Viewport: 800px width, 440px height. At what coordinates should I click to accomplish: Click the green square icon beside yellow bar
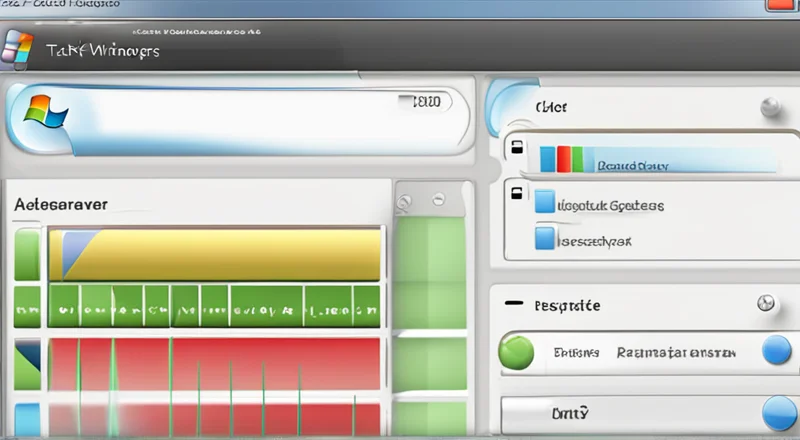coord(27,254)
